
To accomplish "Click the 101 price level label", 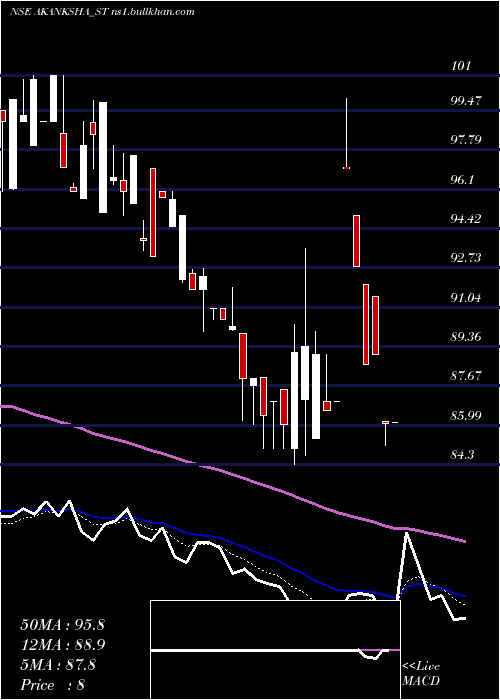I will tap(461, 66).
